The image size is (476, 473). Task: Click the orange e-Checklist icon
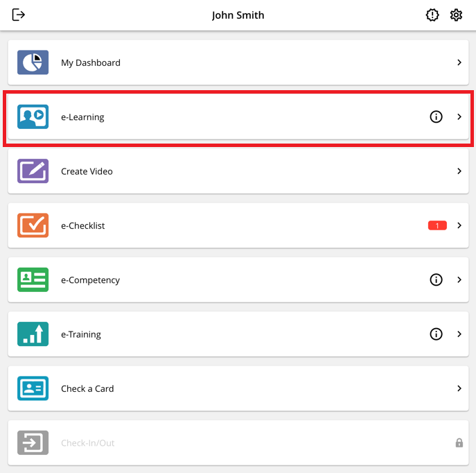pos(33,225)
